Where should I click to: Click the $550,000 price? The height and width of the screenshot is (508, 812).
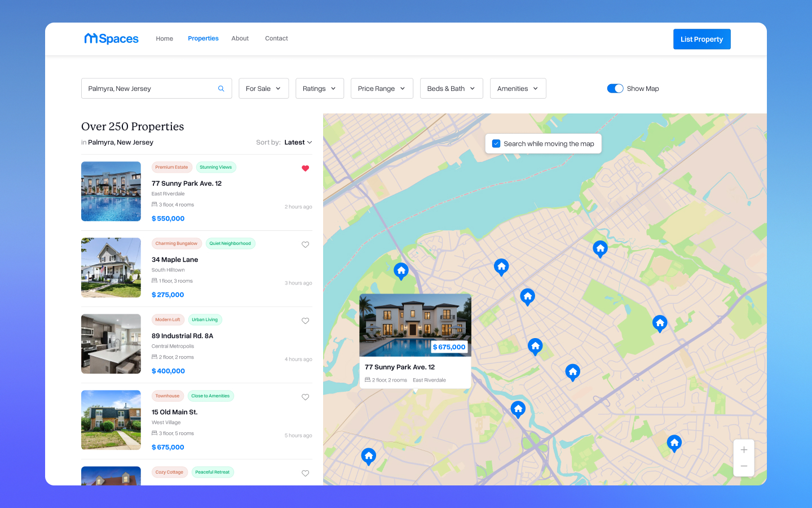coord(168,218)
